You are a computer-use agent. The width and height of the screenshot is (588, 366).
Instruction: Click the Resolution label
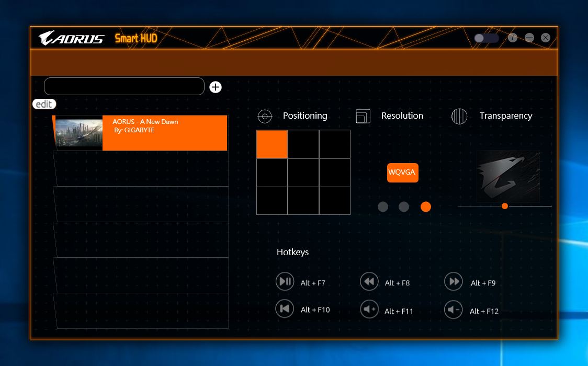click(402, 116)
